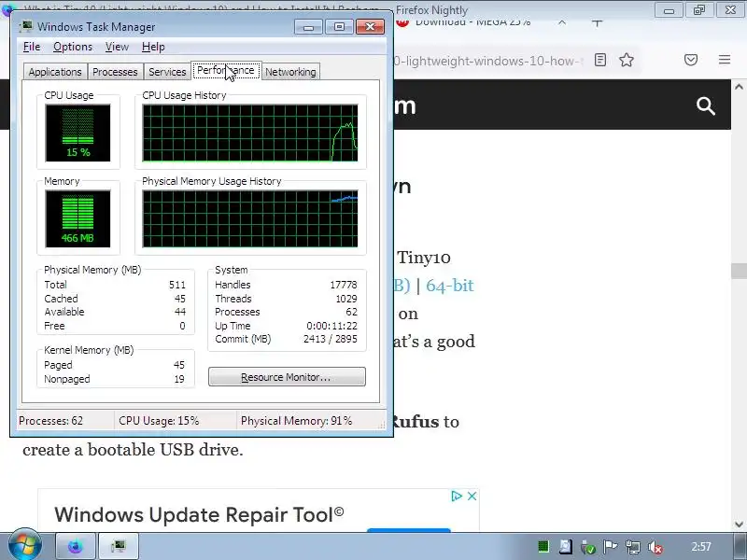The image size is (747, 560).
Task: Close the Windows Update Repair Tool ad
Action: point(472,497)
